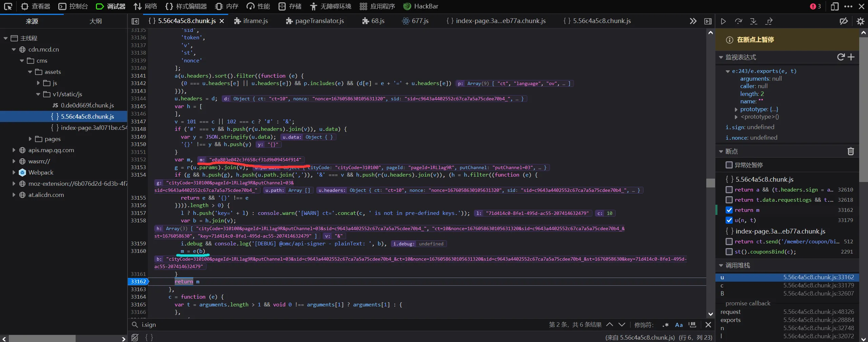Open the 性能 performance panel
The width and height of the screenshot is (868, 342).
pos(258,6)
